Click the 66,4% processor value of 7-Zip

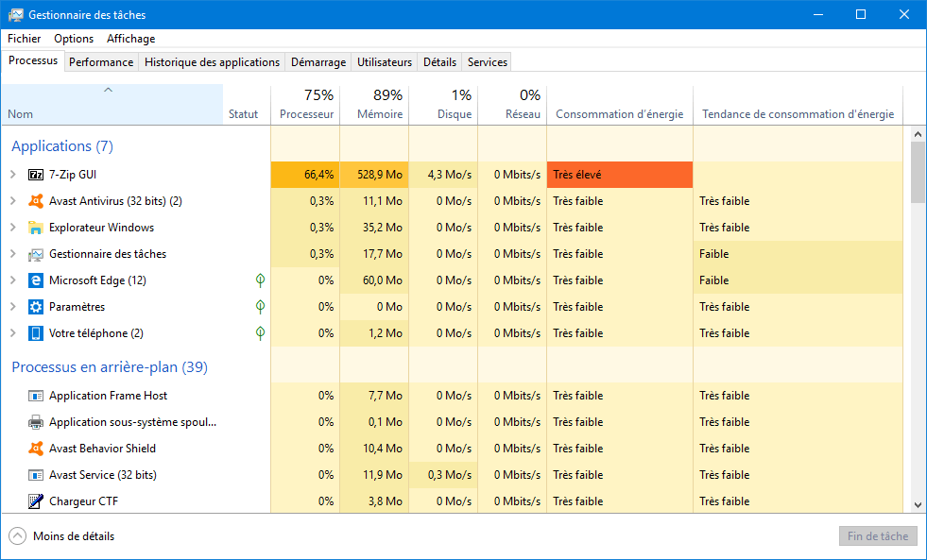point(305,175)
